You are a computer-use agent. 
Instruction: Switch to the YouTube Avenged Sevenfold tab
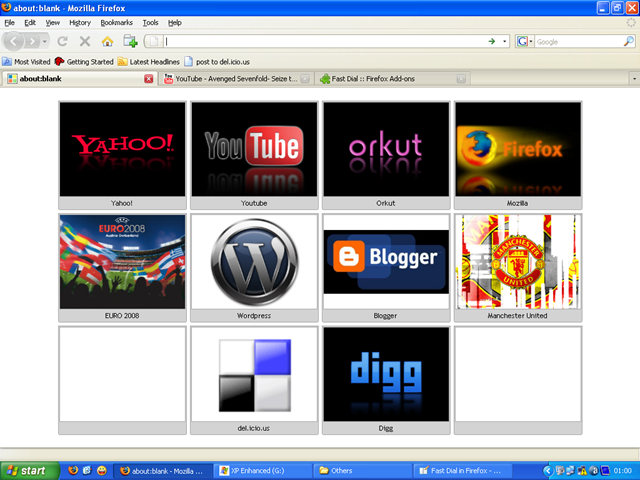point(236,79)
